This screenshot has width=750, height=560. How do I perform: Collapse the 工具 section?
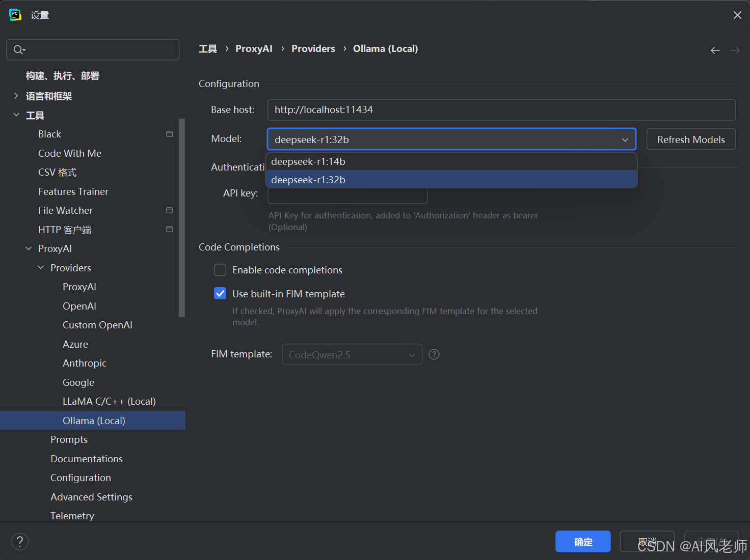(16, 115)
